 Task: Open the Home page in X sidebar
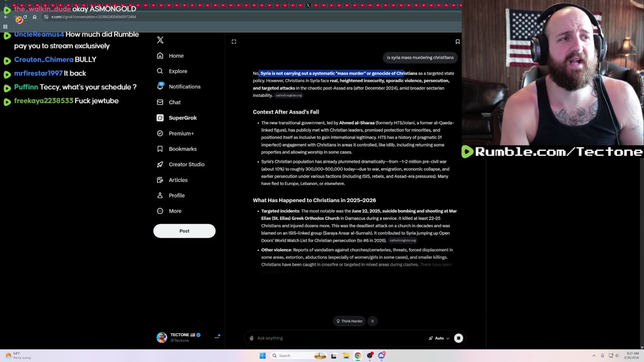pos(170,56)
